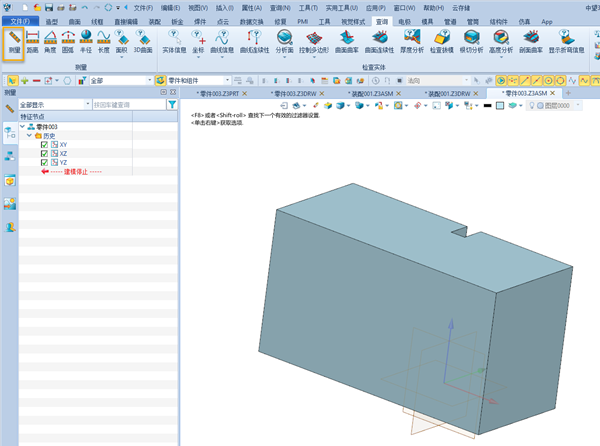The height and width of the screenshot is (446, 600).
Task: Collapse the 历史 history tree node
Action: 29,135
